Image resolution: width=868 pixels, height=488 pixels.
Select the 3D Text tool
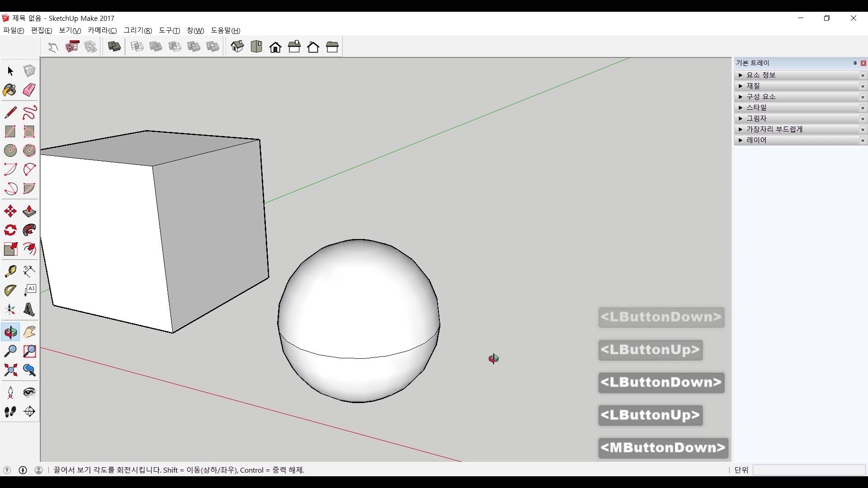(29, 310)
